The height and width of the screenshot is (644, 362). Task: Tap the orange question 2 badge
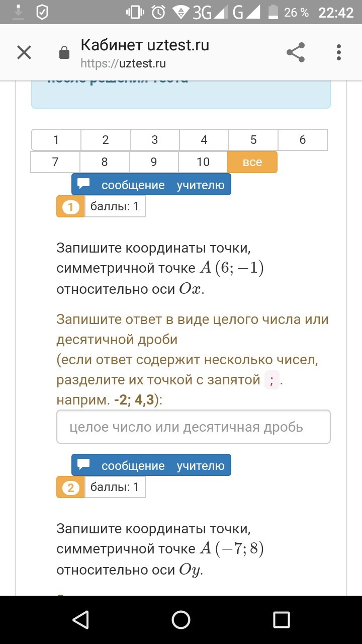point(70,488)
